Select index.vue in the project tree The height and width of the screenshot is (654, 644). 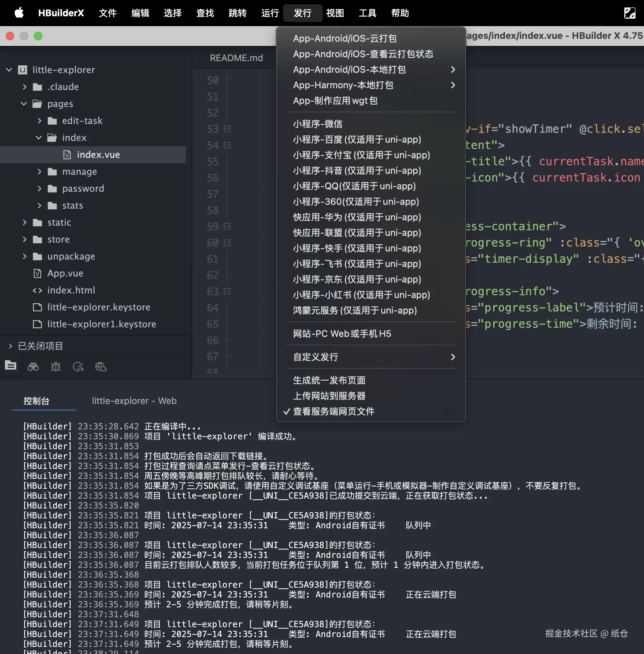[93, 155]
